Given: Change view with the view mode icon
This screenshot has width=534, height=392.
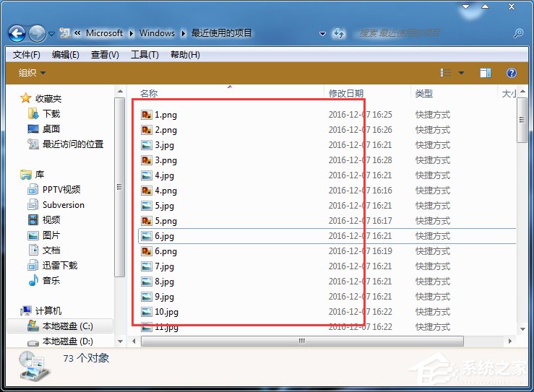Looking at the screenshot, I should pos(445,73).
